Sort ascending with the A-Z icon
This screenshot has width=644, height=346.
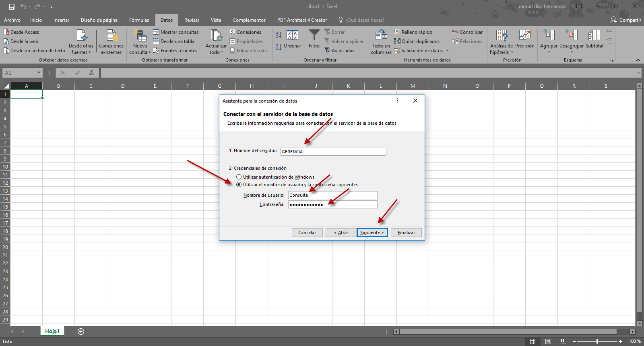[x=279, y=35]
